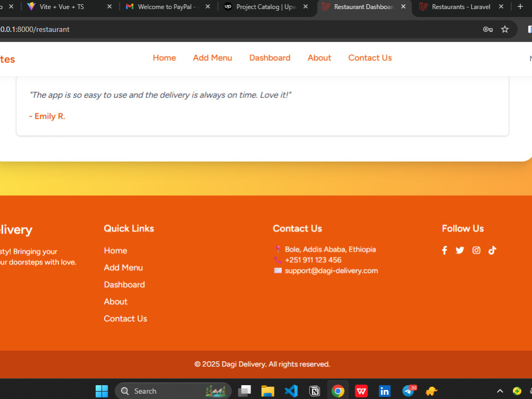Open Task View on the taskbar

tap(244, 391)
